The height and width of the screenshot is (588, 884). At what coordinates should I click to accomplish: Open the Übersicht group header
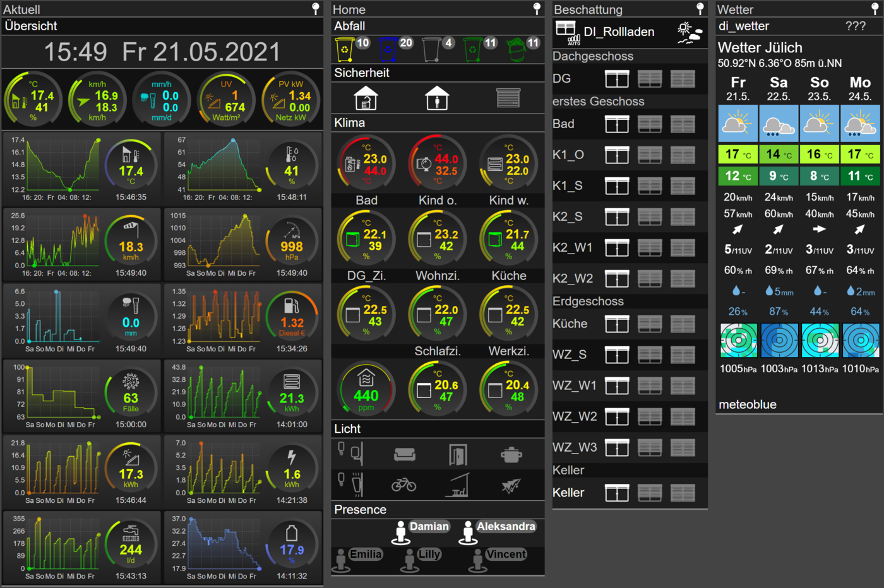point(31,26)
